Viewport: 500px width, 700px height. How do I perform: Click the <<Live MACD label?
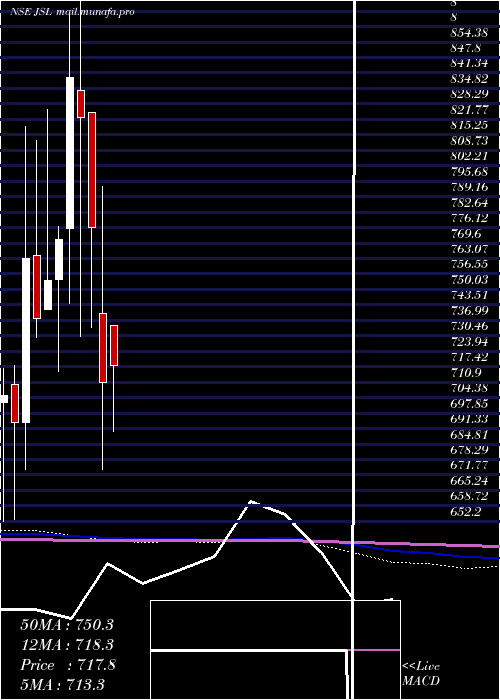[x=421, y=674]
